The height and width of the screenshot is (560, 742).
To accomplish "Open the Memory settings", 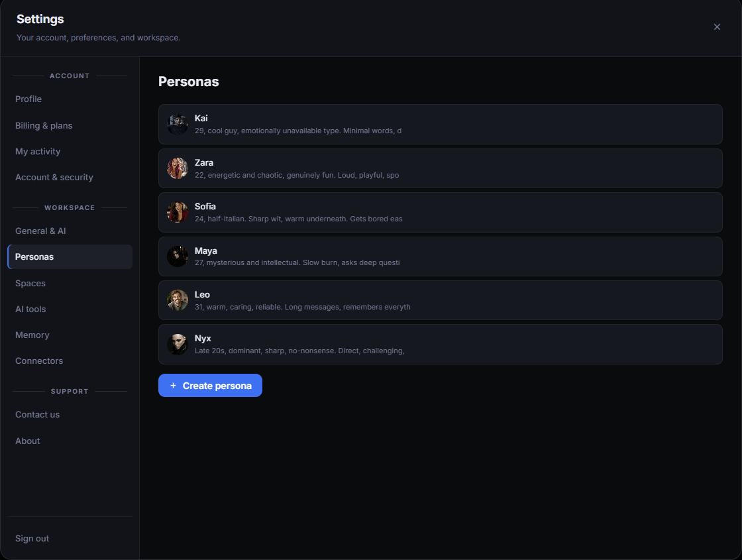I will (x=70, y=335).
